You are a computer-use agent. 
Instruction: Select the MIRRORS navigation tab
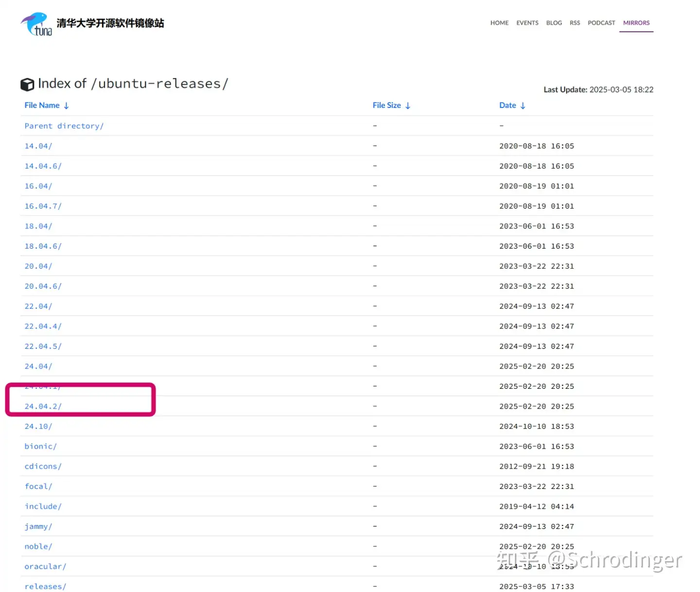point(636,23)
